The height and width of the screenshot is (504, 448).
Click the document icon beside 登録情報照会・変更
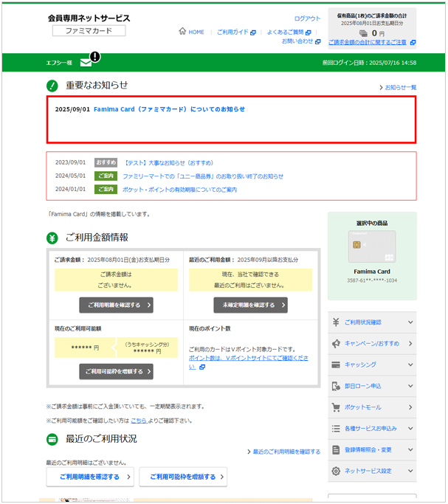(x=336, y=449)
